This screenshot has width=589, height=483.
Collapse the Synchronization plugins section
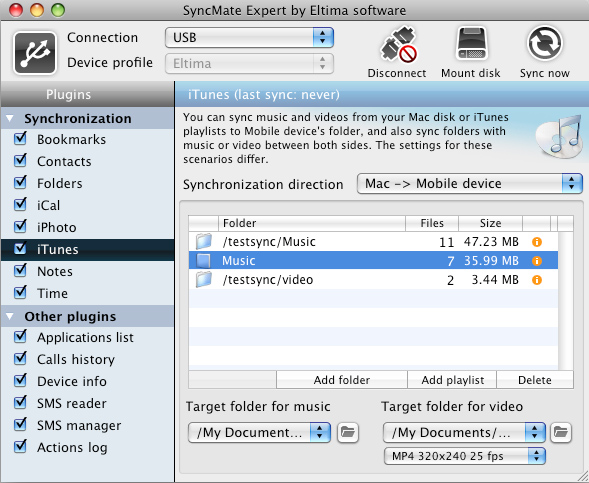click(9, 119)
